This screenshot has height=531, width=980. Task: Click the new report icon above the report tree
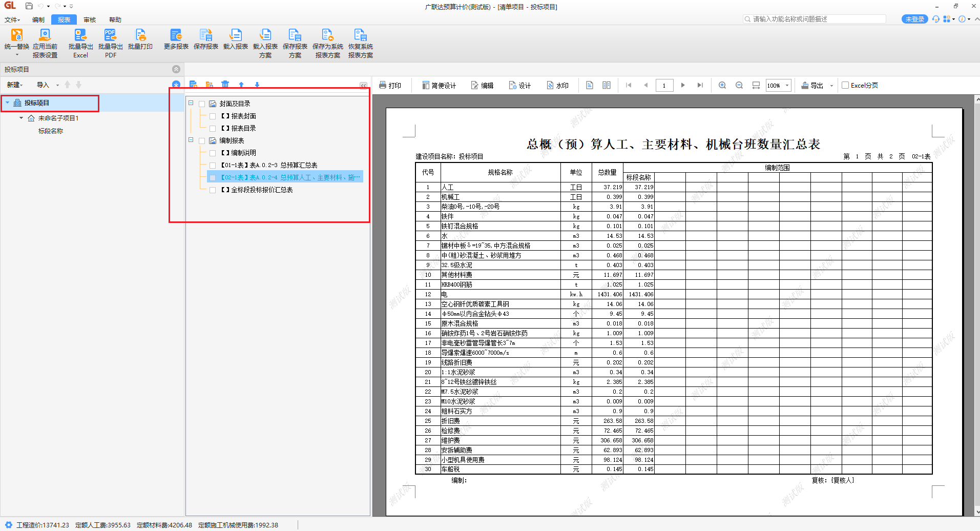coord(193,84)
